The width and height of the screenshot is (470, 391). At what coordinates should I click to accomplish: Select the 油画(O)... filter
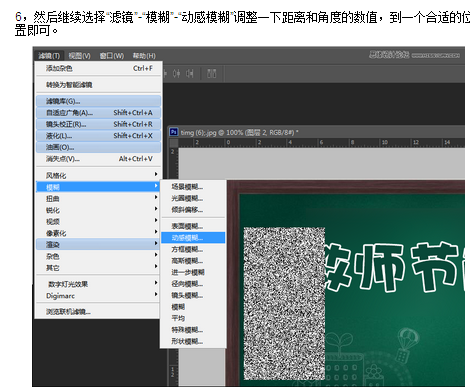click(99, 147)
